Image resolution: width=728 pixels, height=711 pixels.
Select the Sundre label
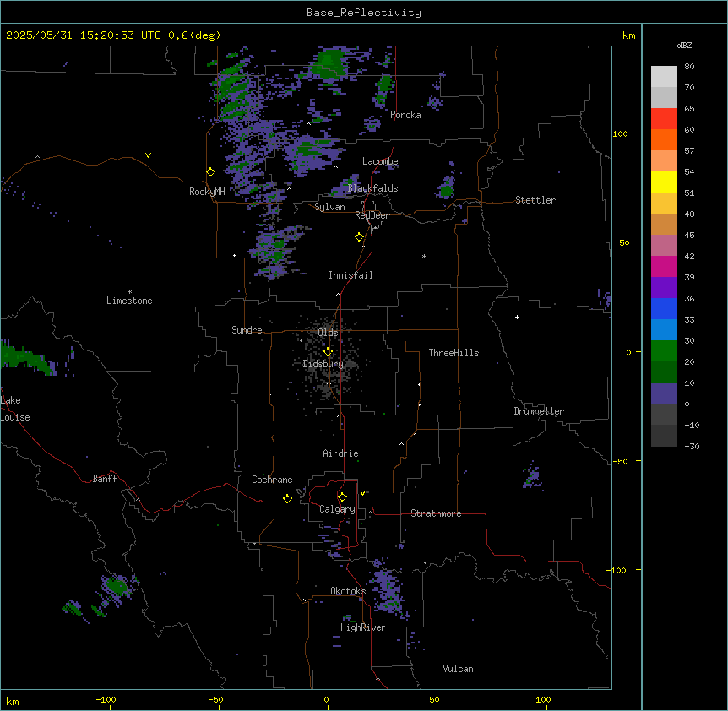click(x=247, y=330)
